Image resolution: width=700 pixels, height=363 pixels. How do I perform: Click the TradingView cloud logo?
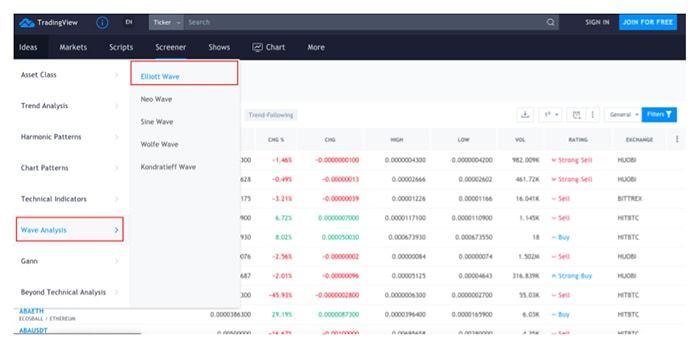27,22
